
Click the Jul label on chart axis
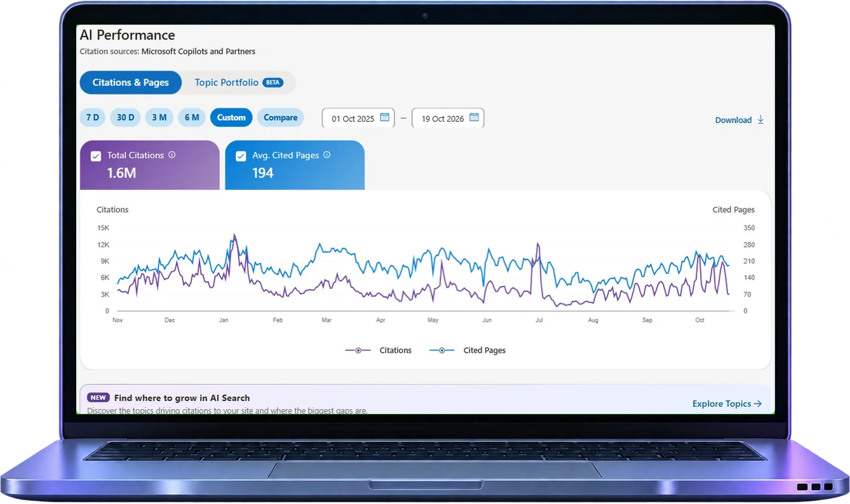click(x=539, y=320)
